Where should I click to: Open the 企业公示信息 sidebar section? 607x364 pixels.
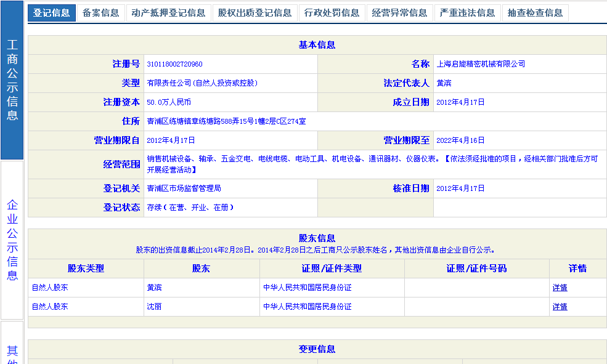pyautogui.click(x=12, y=240)
